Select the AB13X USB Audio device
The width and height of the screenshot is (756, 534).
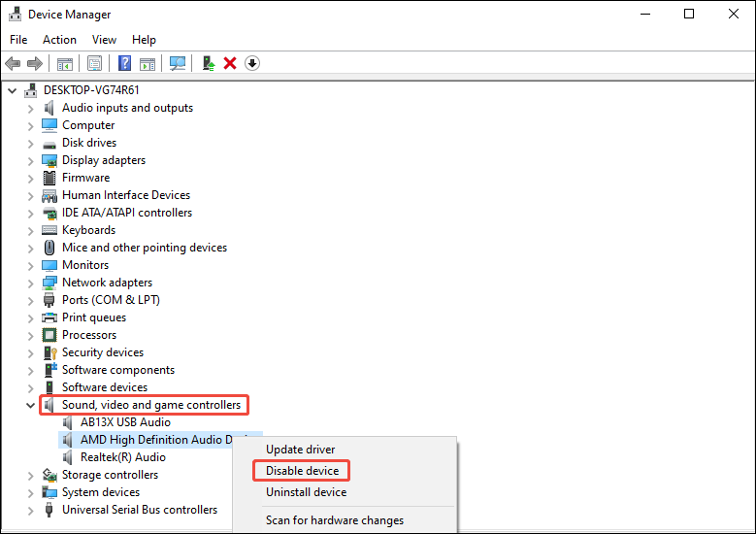point(125,422)
